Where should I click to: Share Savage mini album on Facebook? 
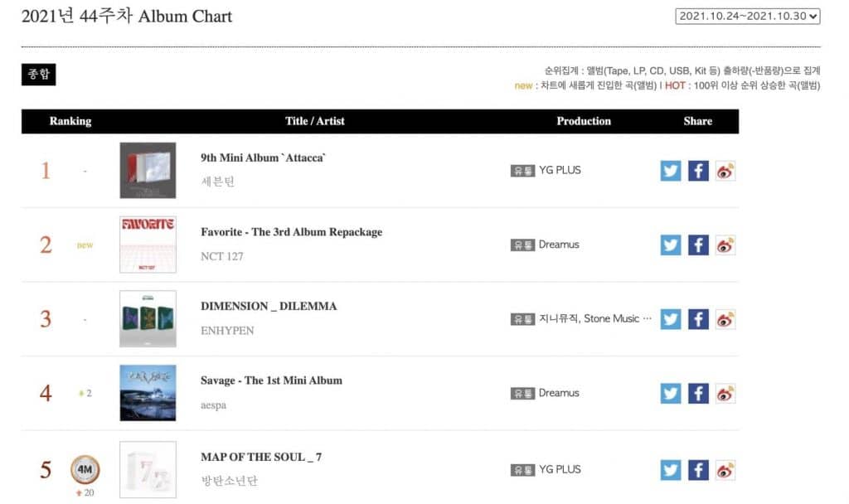pos(698,394)
